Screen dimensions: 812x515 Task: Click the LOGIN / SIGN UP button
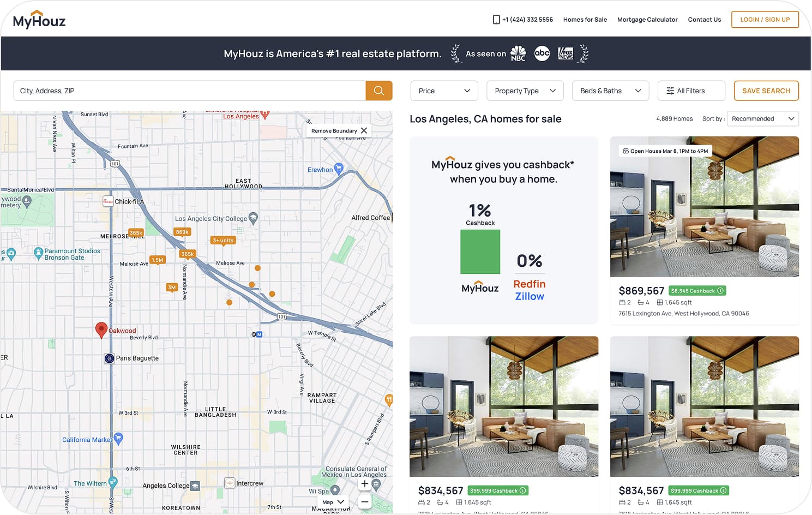coord(765,20)
